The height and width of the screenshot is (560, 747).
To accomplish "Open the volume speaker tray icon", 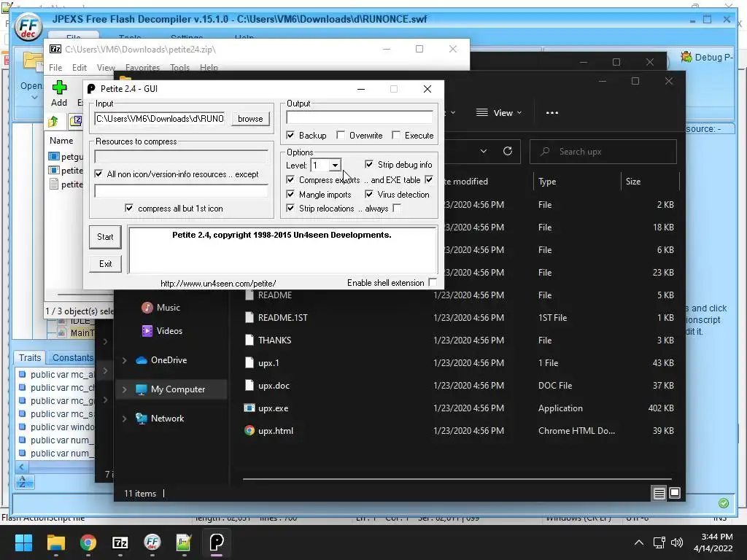I will click(676, 542).
